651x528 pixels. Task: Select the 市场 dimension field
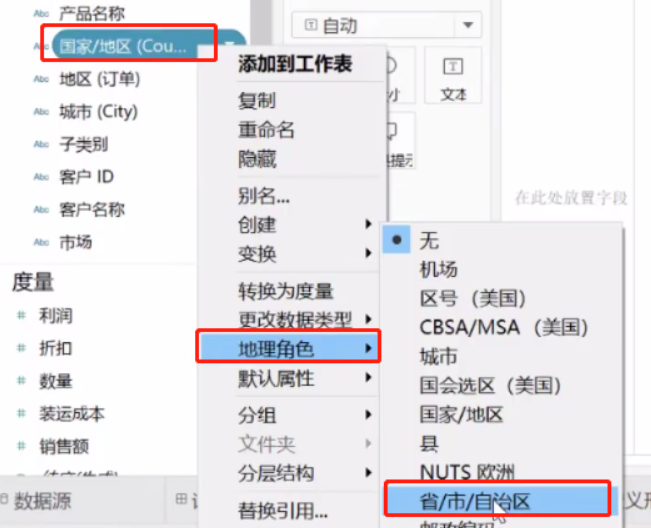pyautogui.click(x=76, y=242)
